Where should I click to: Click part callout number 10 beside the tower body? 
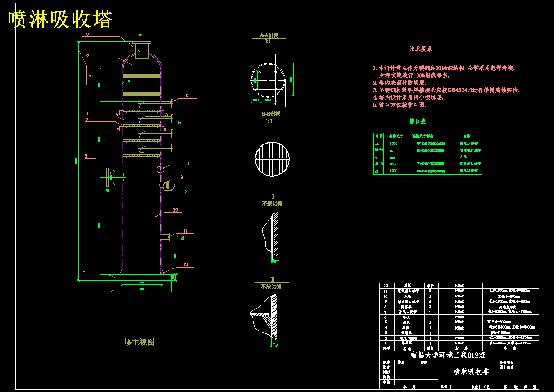(175, 210)
